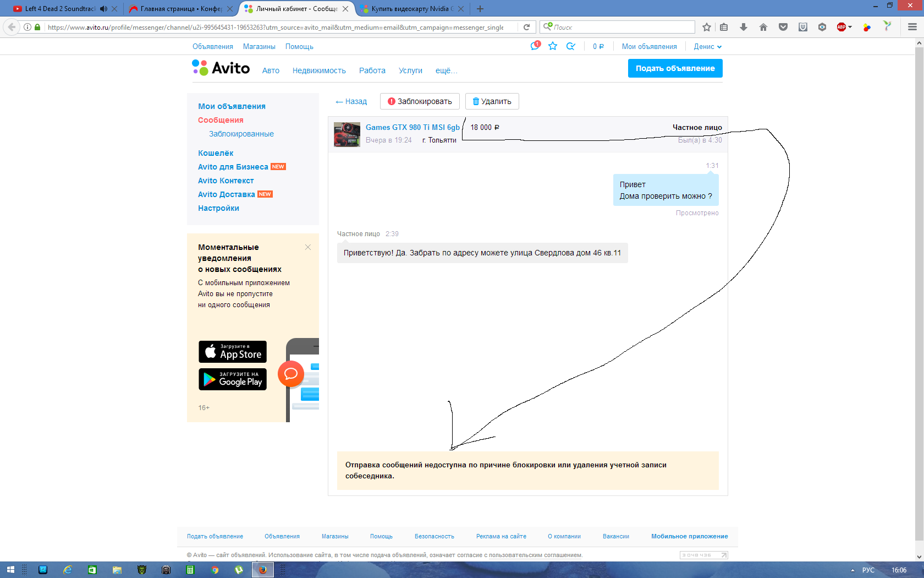Image resolution: width=924 pixels, height=578 pixels.
Task: Expand the Adblock Plus dropdown arrow
Action: (x=850, y=27)
